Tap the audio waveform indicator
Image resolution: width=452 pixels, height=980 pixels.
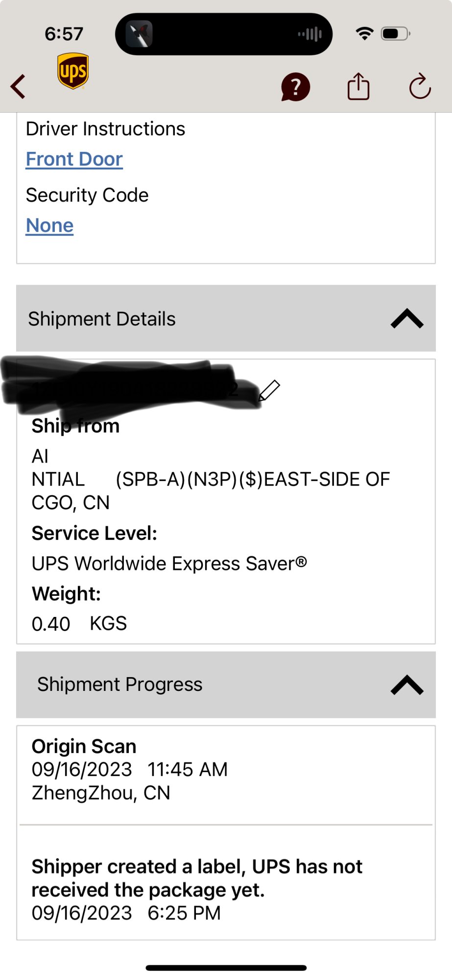pos(310,34)
